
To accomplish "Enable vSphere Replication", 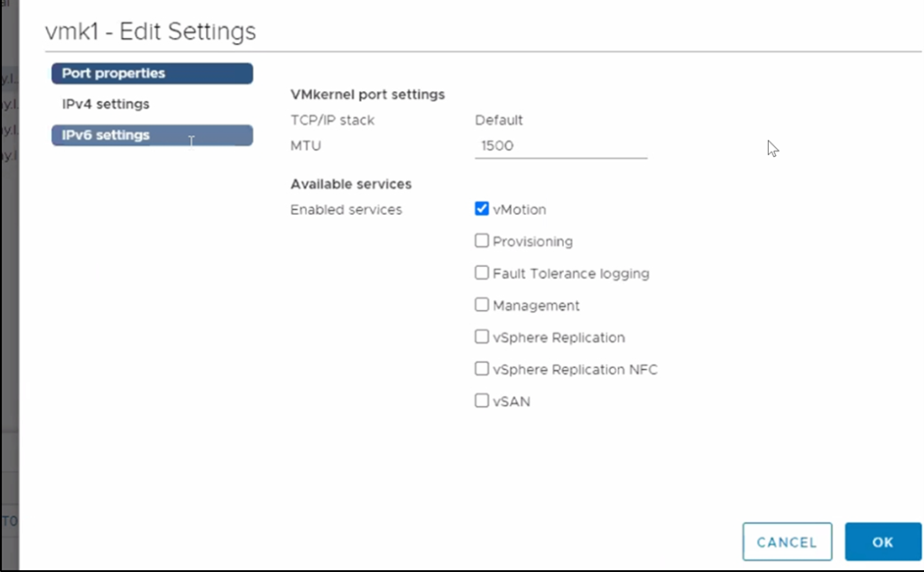I will 482,336.
